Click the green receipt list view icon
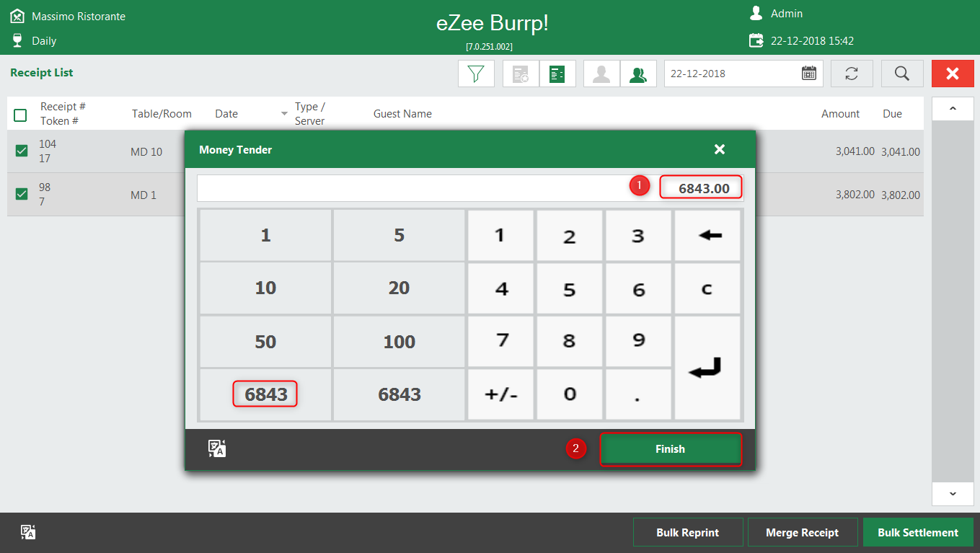980x553 pixels. [557, 74]
